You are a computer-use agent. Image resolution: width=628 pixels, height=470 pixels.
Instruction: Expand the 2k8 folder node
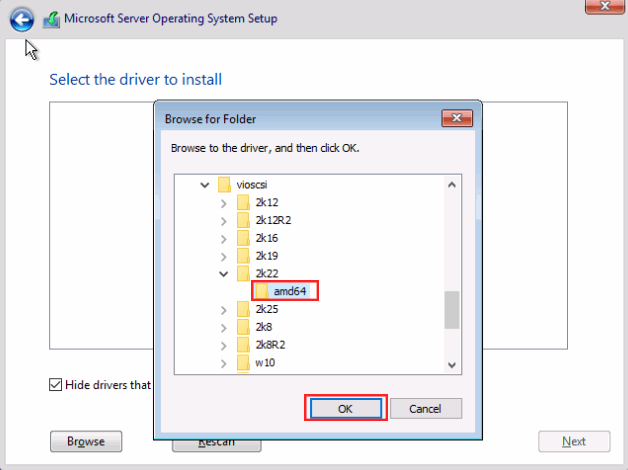click(223, 327)
